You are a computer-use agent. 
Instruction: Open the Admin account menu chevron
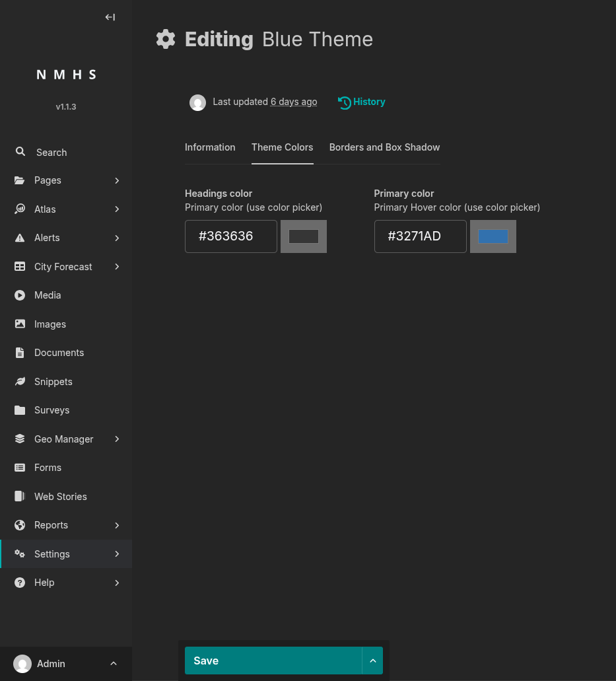pos(114,664)
